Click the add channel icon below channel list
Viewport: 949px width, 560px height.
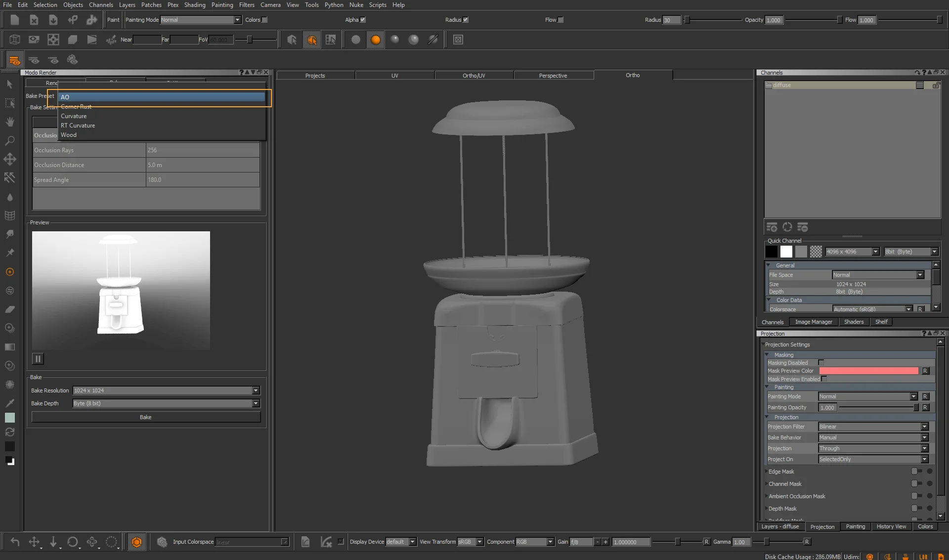tap(772, 227)
